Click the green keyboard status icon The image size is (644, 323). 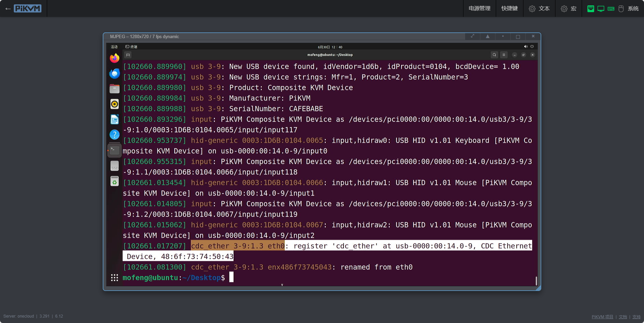coord(611,9)
